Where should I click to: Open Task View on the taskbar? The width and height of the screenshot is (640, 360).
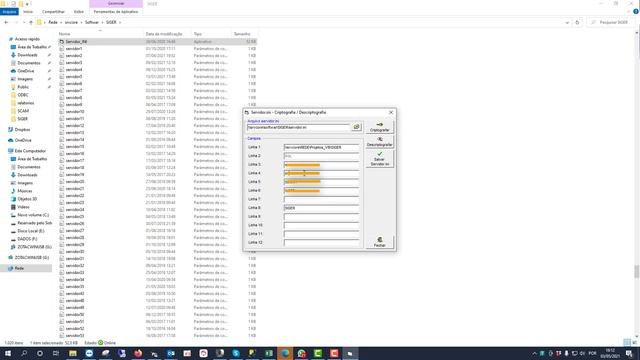click(56, 353)
